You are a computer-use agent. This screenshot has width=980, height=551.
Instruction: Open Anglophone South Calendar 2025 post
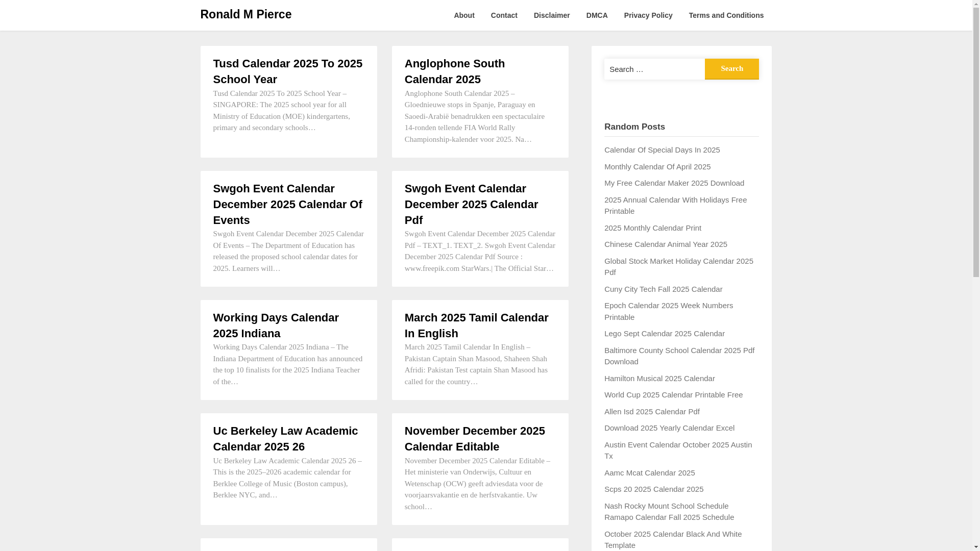click(455, 71)
